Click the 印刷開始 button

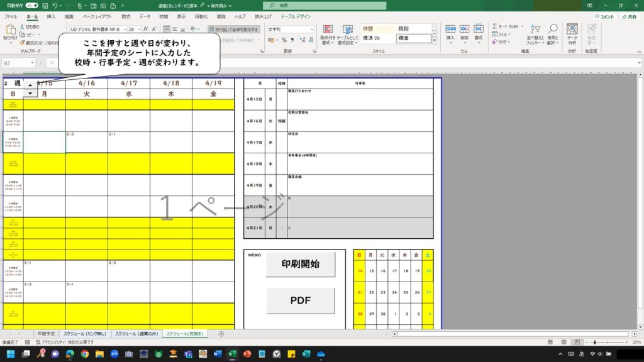[x=300, y=264]
